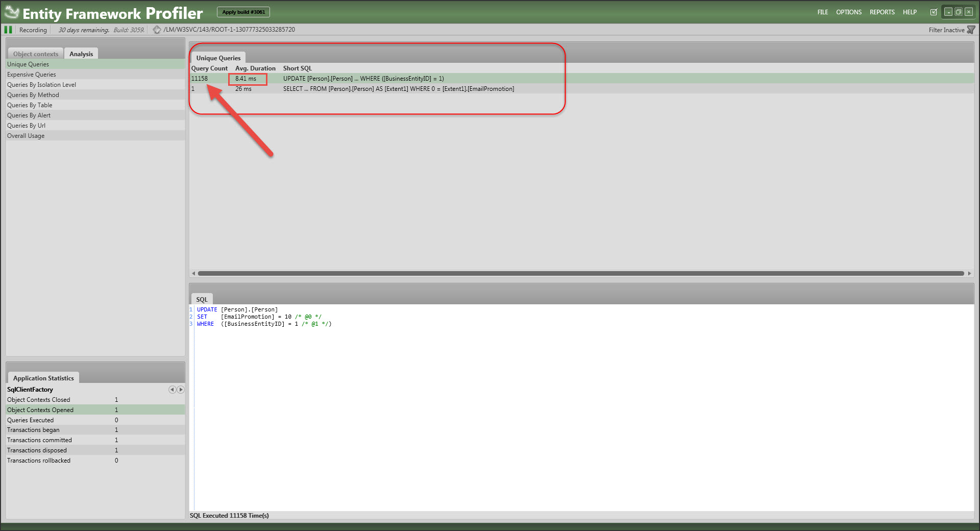The height and width of the screenshot is (531, 980).
Task: Select Expensive Queries in the analysis list
Action: click(95, 75)
